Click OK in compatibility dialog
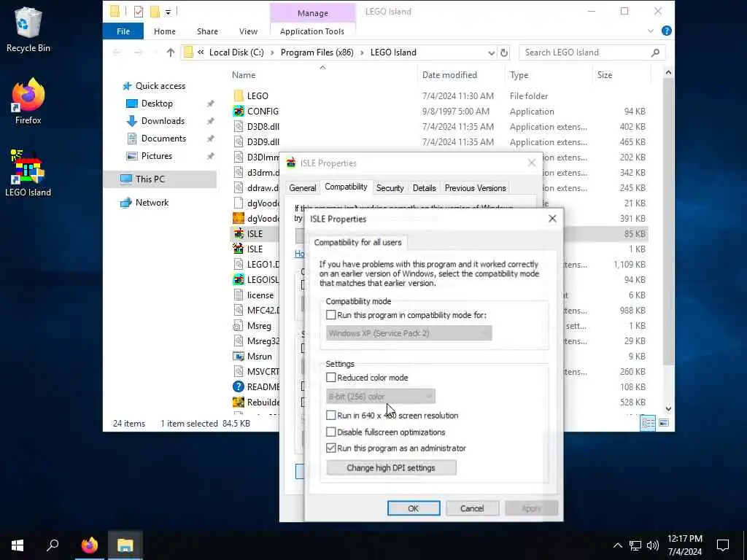The image size is (747, 560). click(414, 508)
